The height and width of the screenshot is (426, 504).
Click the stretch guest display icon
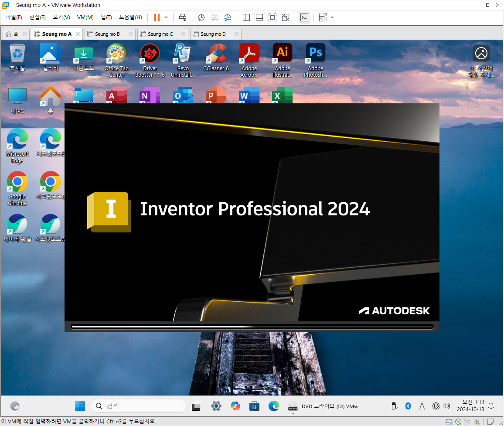[323, 18]
